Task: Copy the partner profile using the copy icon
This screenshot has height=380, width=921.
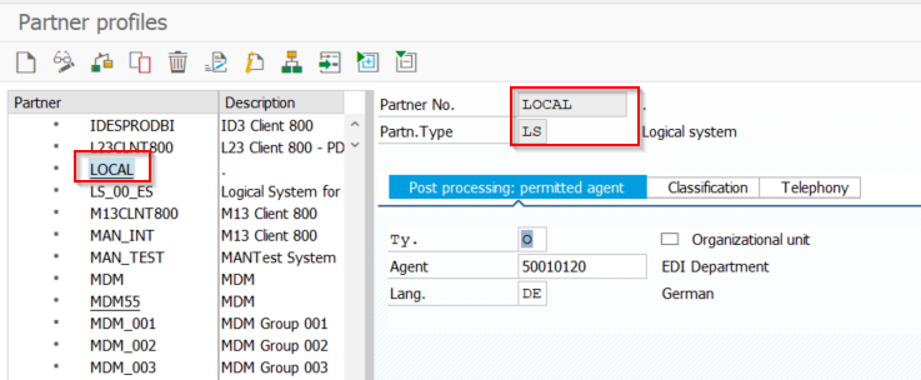Action: [140, 62]
